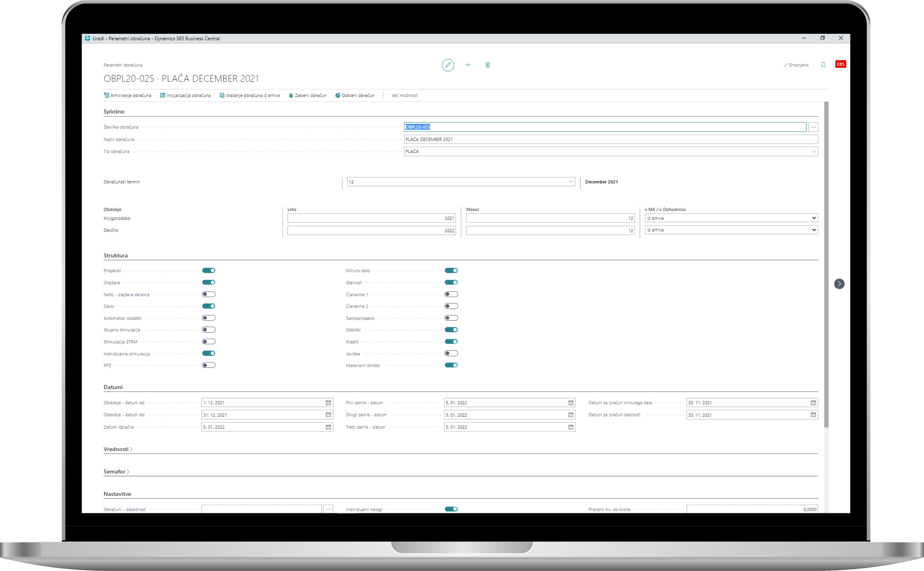924x571 pixels.
Task: Click the Shranjeno saved indicator
Action: point(796,65)
